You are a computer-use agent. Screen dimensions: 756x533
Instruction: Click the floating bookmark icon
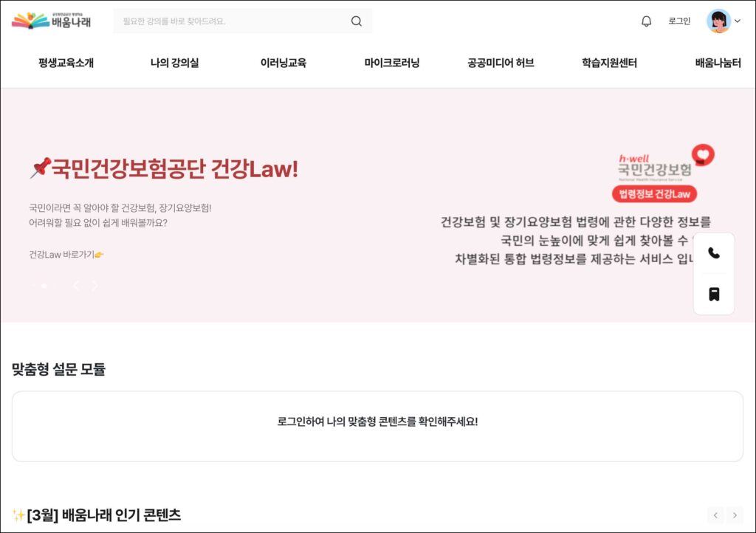coord(714,294)
